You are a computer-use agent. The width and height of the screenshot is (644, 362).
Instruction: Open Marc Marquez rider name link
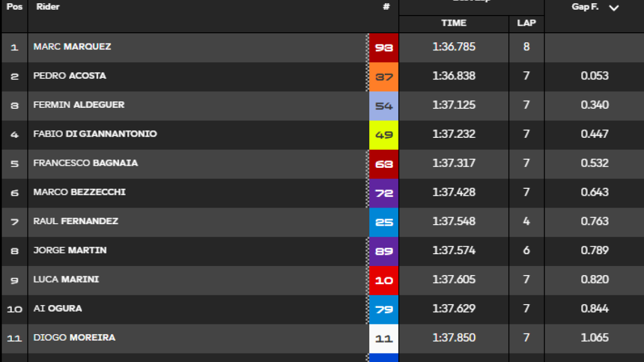[x=72, y=47]
